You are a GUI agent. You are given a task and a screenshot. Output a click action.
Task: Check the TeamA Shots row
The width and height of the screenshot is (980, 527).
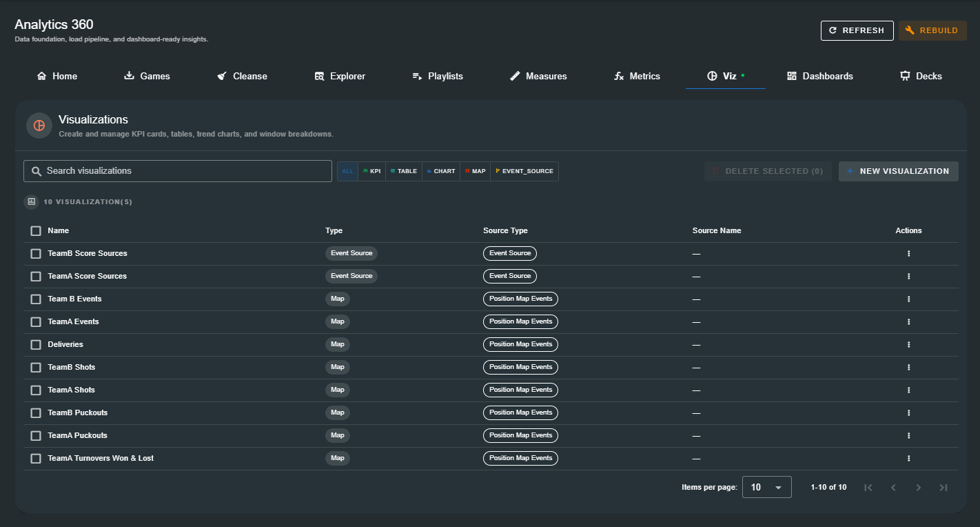point(36,390)
